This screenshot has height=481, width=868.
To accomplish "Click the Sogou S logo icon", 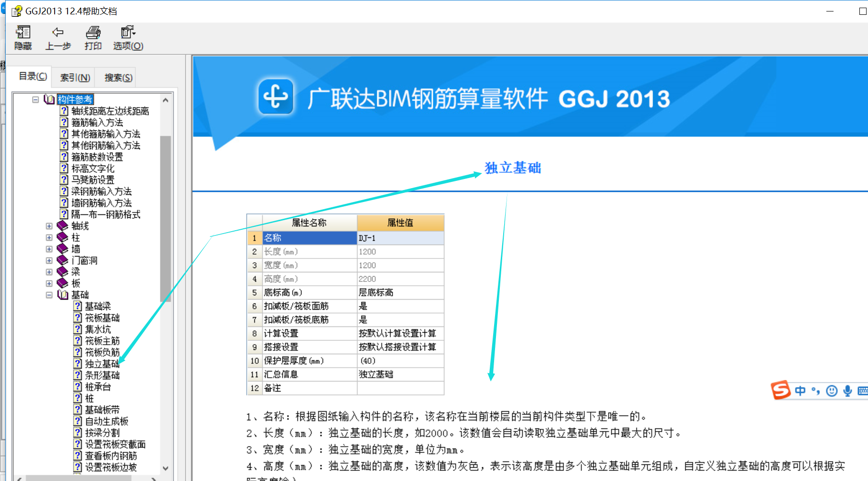I will (x=780, y=390).
